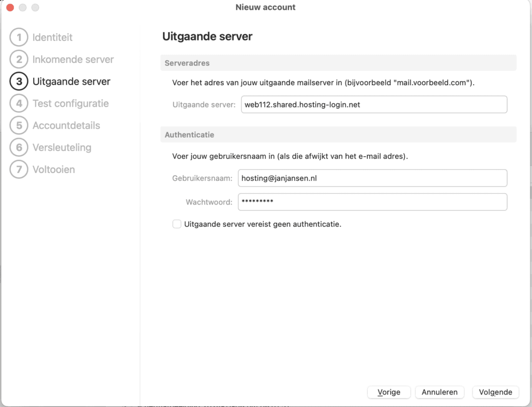Open the Accountdetails step label
532x407 pixels.
tap(66, 125)
